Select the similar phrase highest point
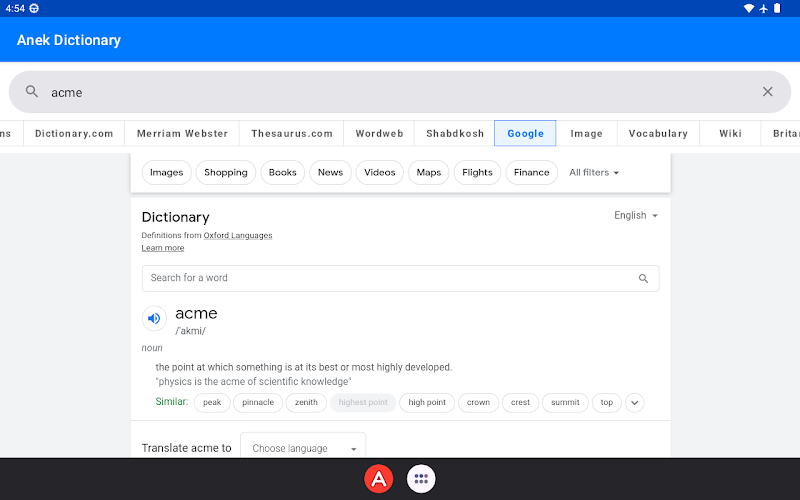 pyautogui.click(x=363, y=403)
